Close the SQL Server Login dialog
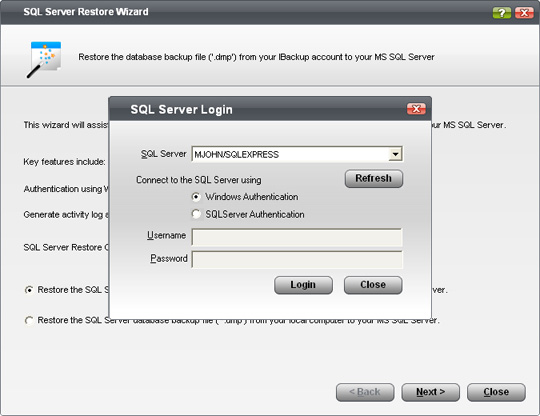 [x=416, y=109]
